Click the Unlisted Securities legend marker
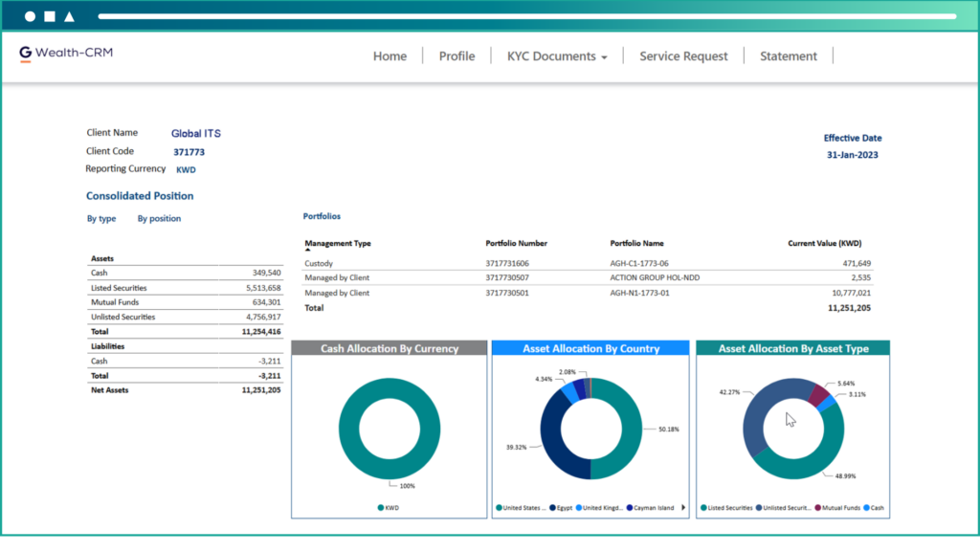Screen dimensions: 980x551 click(758, 508)
